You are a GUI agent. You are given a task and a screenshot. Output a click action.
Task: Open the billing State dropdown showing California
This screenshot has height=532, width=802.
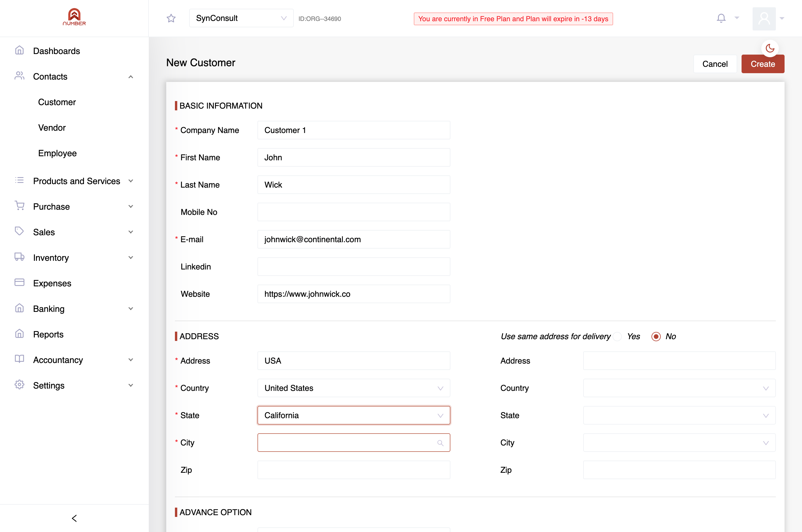click(354, 415)
